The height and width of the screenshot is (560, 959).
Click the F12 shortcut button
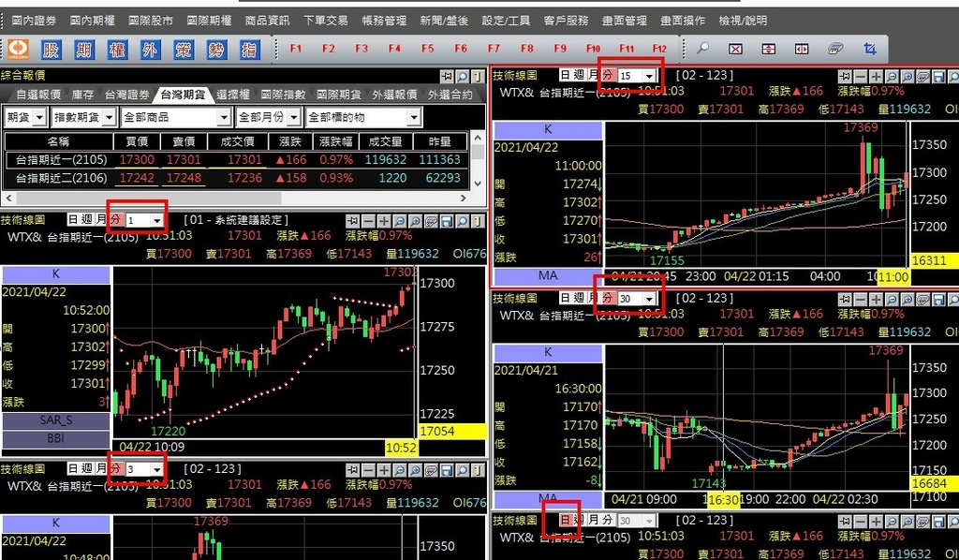point(658,49)
